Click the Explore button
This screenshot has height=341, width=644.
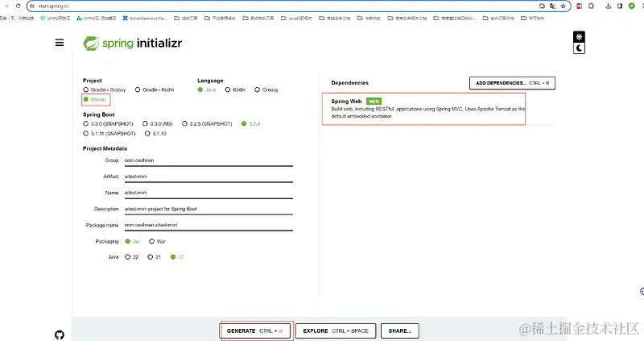336,331
